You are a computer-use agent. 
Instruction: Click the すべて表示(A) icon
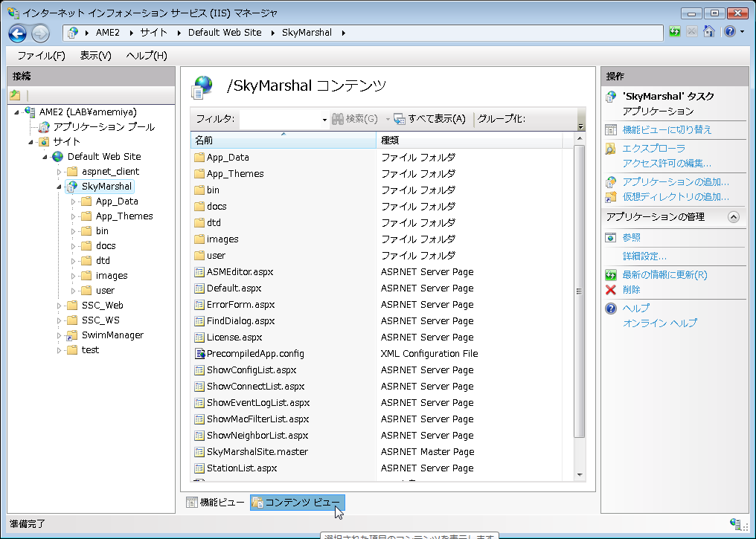[x=400, y=118]
